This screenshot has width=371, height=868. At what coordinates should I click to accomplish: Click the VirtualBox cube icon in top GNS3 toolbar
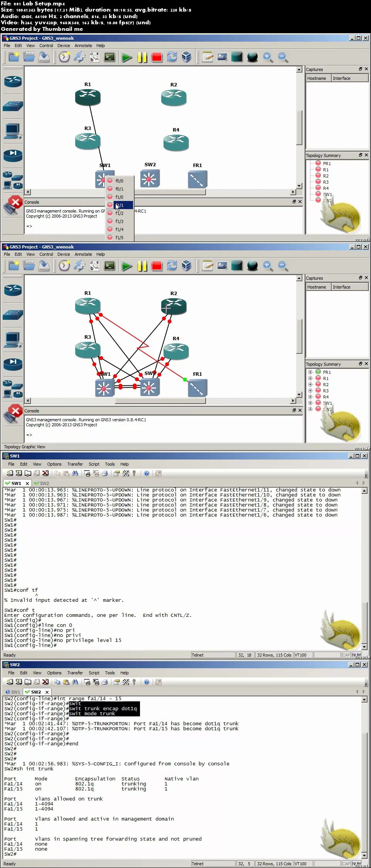click(x=187, y=57)
